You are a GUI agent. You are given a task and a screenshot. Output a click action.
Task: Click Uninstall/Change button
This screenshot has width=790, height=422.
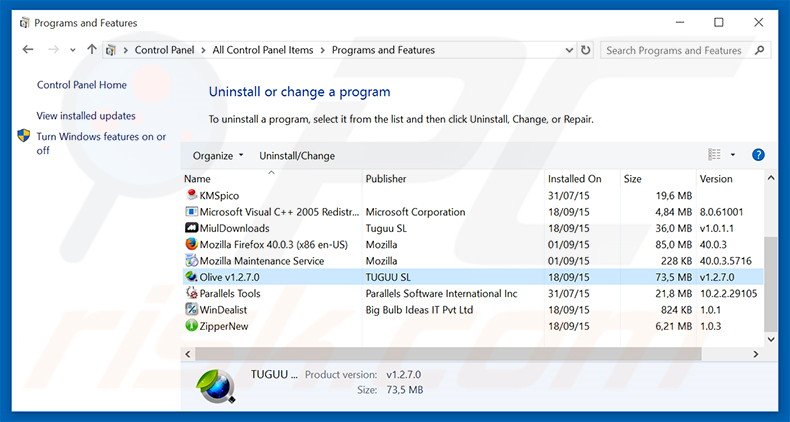[x=297, y=156]
